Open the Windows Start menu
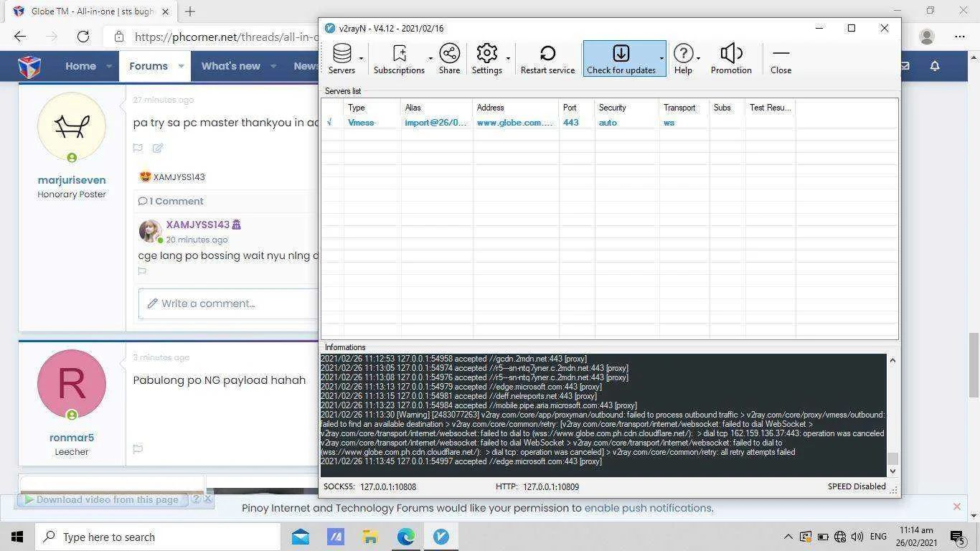Image resolution: width=980 pixels, height=551 pixels. tap(17, 537)
